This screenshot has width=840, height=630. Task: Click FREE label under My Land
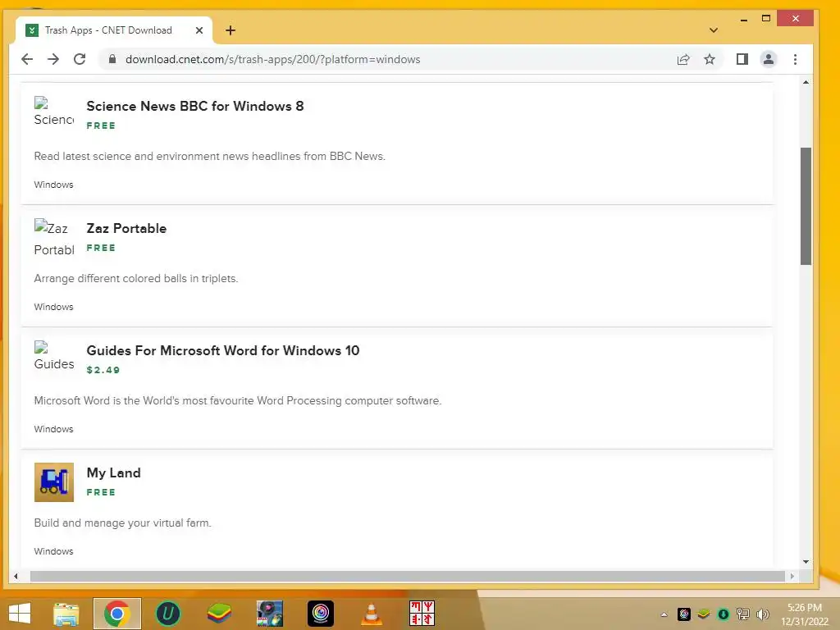[101, 492]
